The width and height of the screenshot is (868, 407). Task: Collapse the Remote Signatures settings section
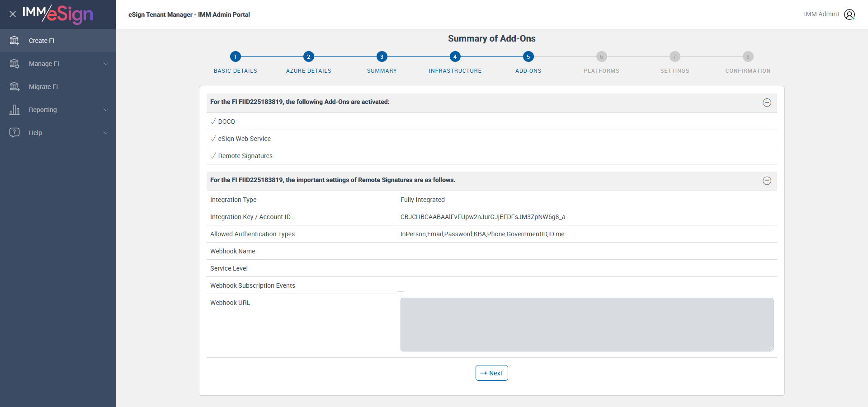[767, 181]
